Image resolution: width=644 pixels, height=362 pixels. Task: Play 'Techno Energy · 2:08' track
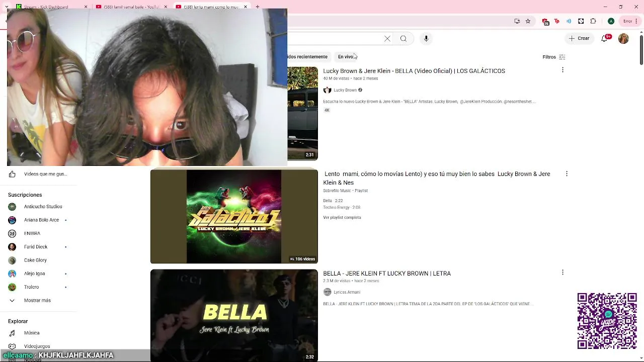click(x=342, y=207)
